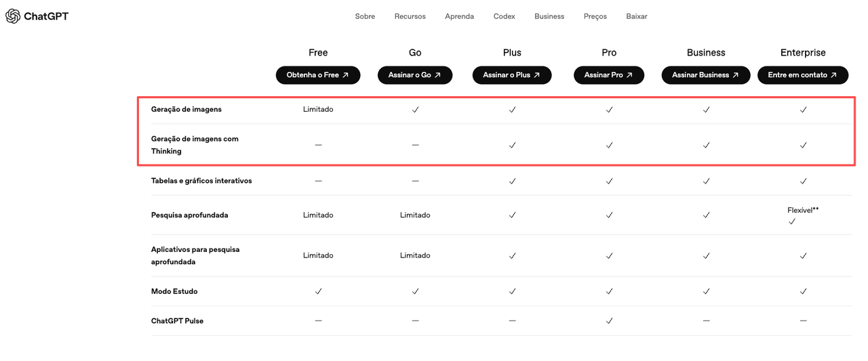Select the Plus plan heading
The image size is (868, 361).
(512, 53)
